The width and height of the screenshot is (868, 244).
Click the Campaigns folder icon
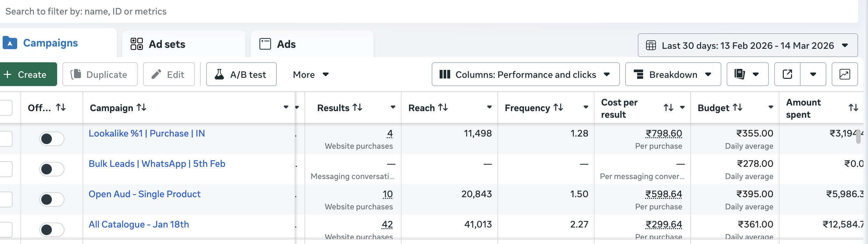point(10,43)
